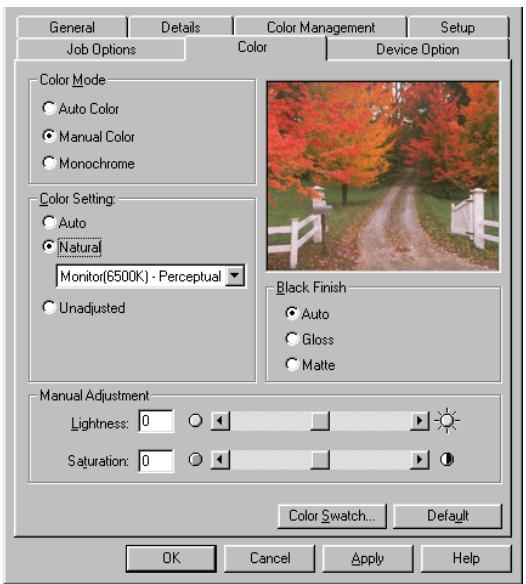Select the Natural color setting
526x584 pixels.
49,247
